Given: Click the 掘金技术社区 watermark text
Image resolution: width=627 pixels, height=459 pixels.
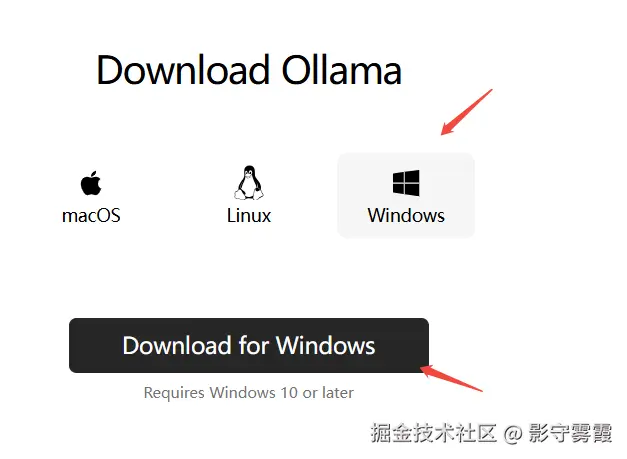Looking at the screenshot, I should [x=433, y=433].
